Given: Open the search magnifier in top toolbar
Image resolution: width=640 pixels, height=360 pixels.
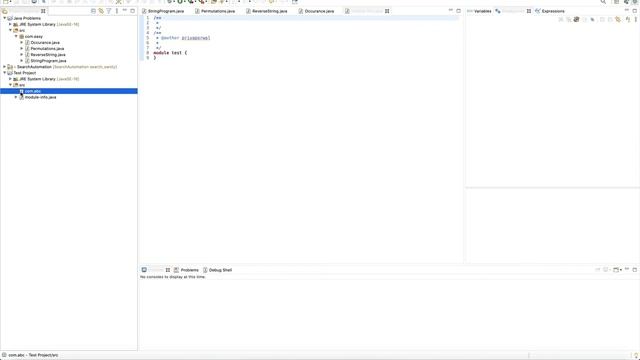Looking at the screenshot, I should 603,2.
